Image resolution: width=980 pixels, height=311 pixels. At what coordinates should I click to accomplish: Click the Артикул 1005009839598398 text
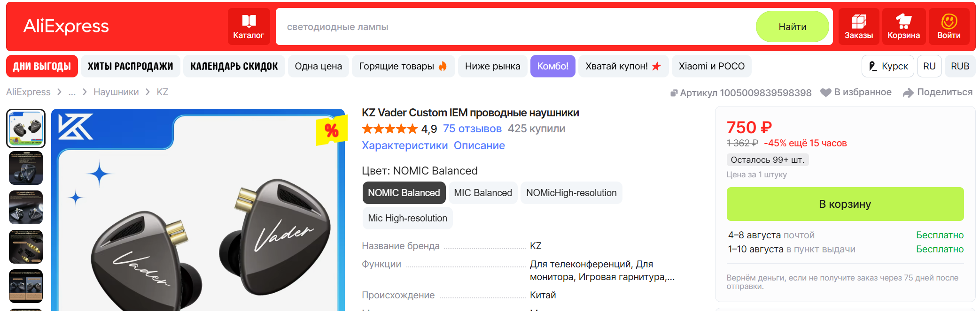tap(746, 93)
